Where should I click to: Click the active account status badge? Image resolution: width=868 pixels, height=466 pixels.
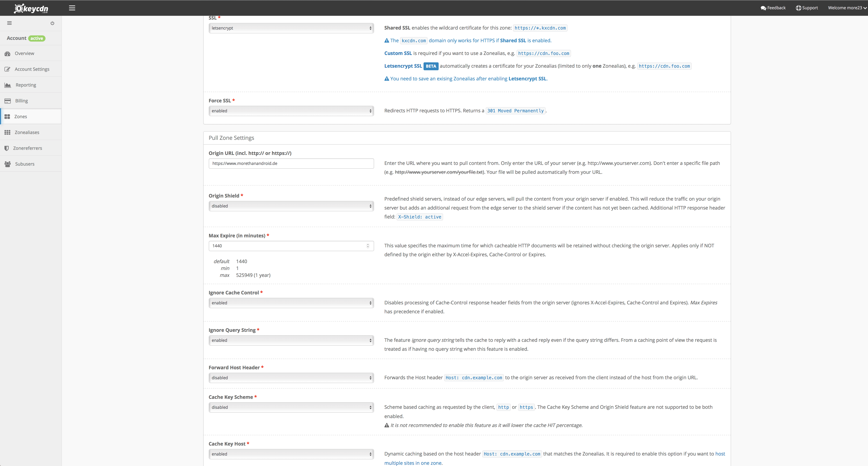pos(37,38)
